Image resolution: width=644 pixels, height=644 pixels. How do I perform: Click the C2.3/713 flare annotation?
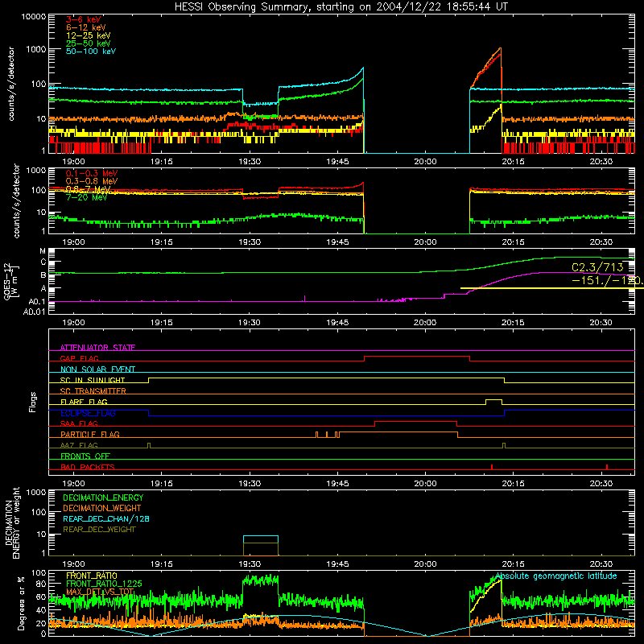(597, 267)
